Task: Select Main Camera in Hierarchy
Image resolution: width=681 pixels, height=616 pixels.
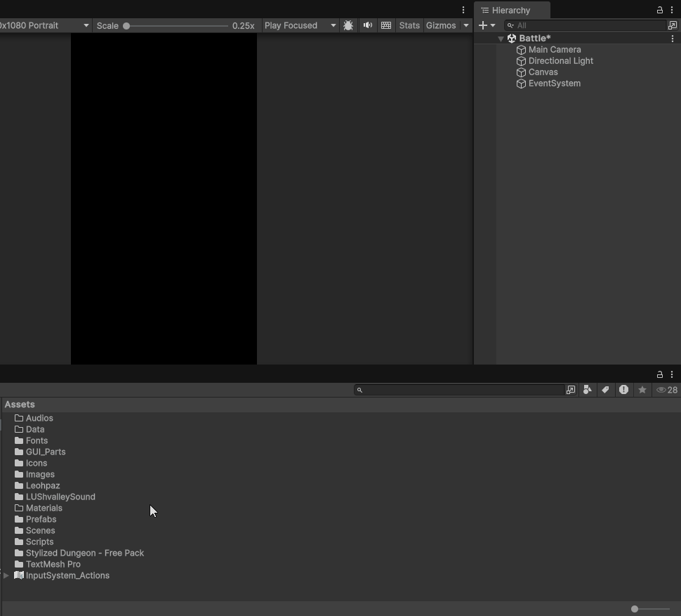Action: click(554, 50)
